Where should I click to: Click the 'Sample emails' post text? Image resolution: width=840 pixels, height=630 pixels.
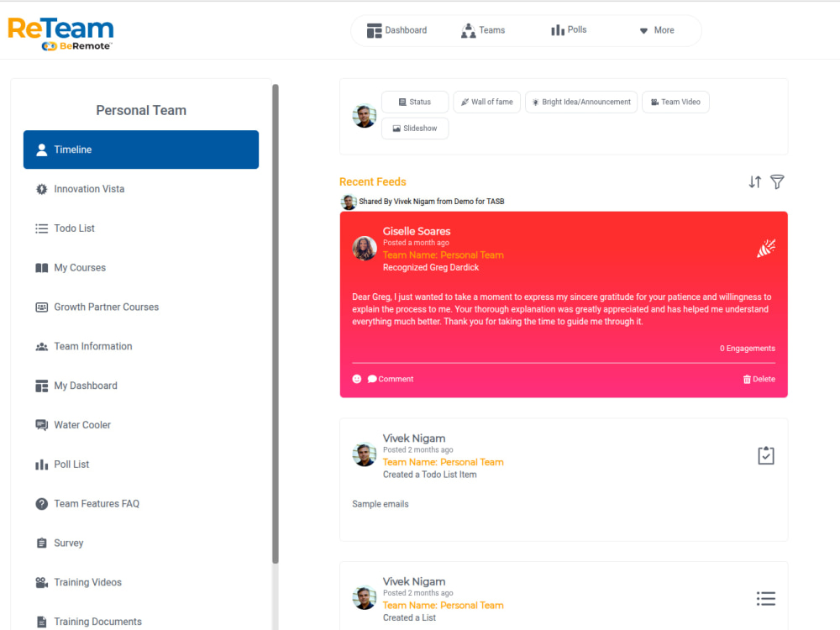click(381, 504)
